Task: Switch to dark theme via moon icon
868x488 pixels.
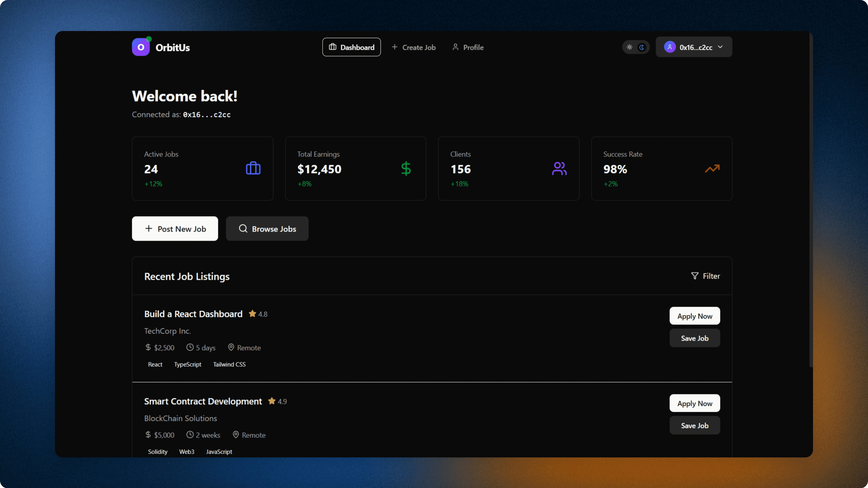Action: (642, 47)
